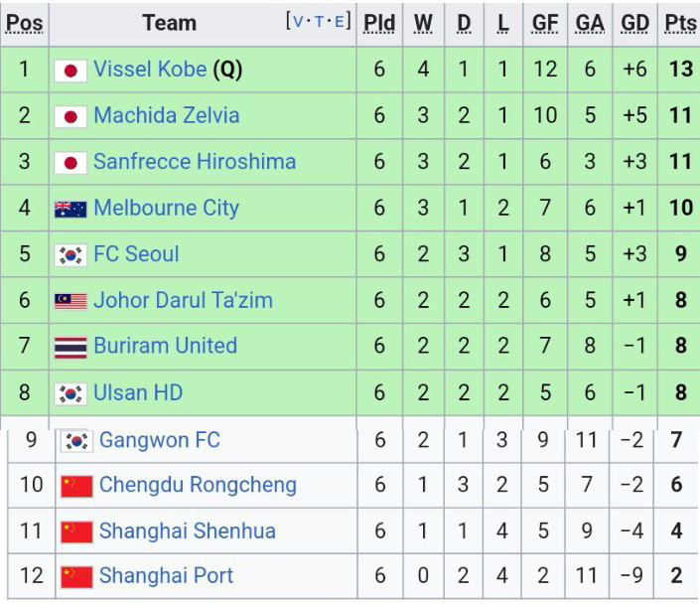Click Thailand flag beside Buriram United
The height and width of the screenshot is (608, 700).
[70, 348]
